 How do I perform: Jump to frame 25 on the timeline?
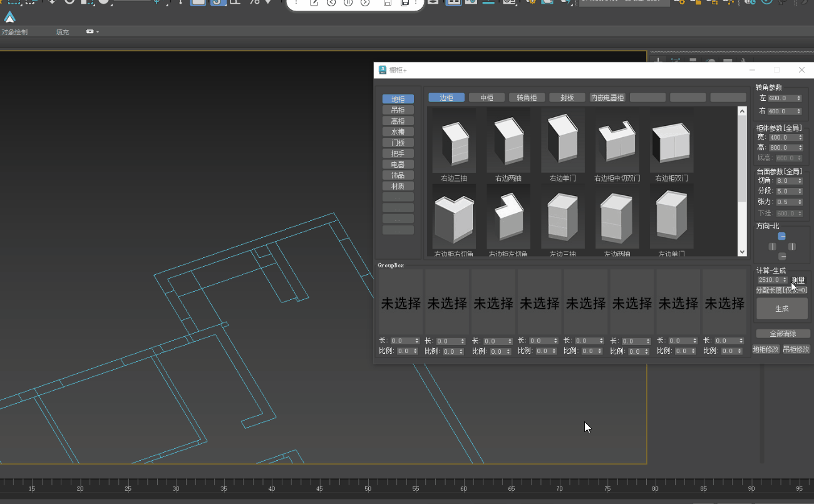click(x=128, y=488)
